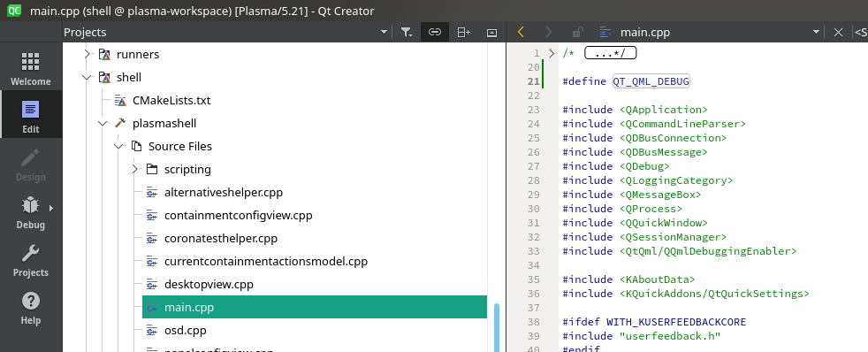Select main.cpp in the project tree
This screenshot has height=352, width=868.
315,307
